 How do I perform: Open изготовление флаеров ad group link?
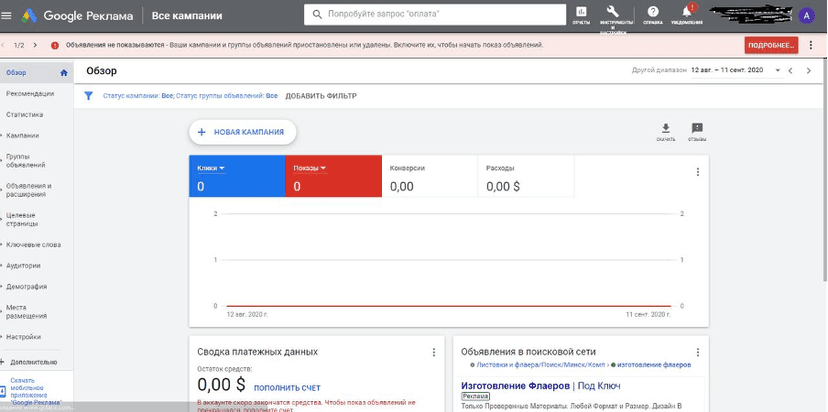[654, 364]
